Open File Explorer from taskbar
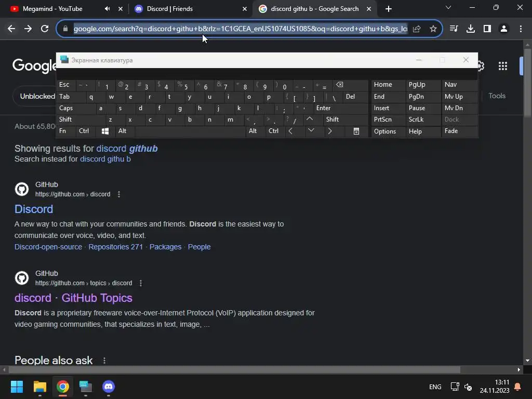The width and height of the screenshot is (532, 399). pos(39,387)
